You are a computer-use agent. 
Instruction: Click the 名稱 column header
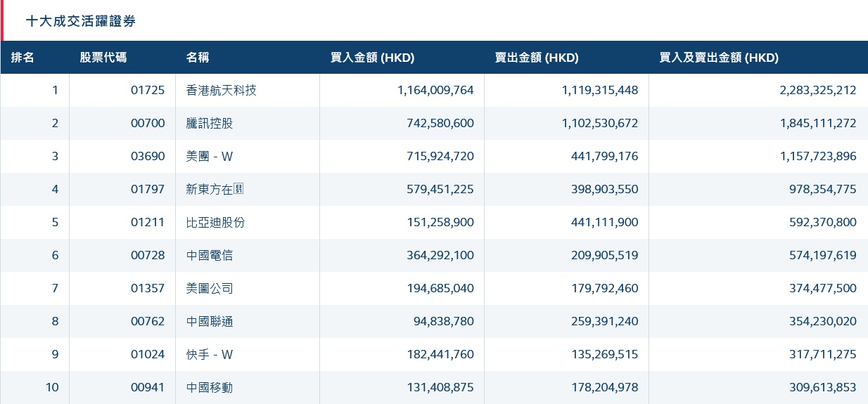[x=198, y=58]
